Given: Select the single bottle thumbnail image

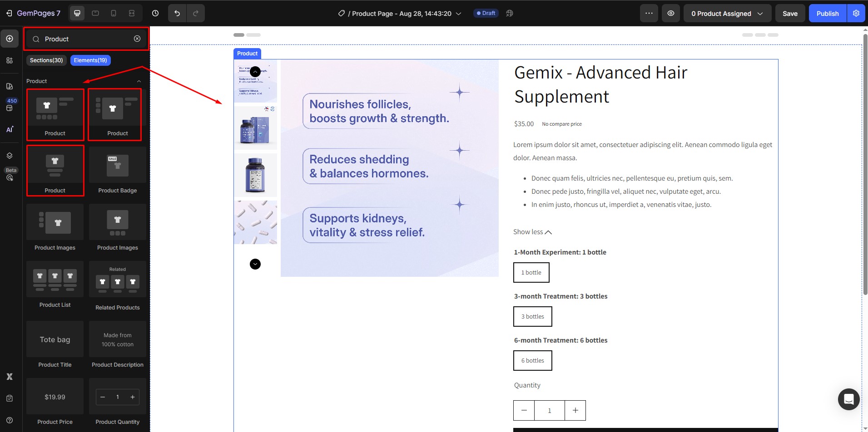Looking at the screenshot, I should [x=255, y=175].
